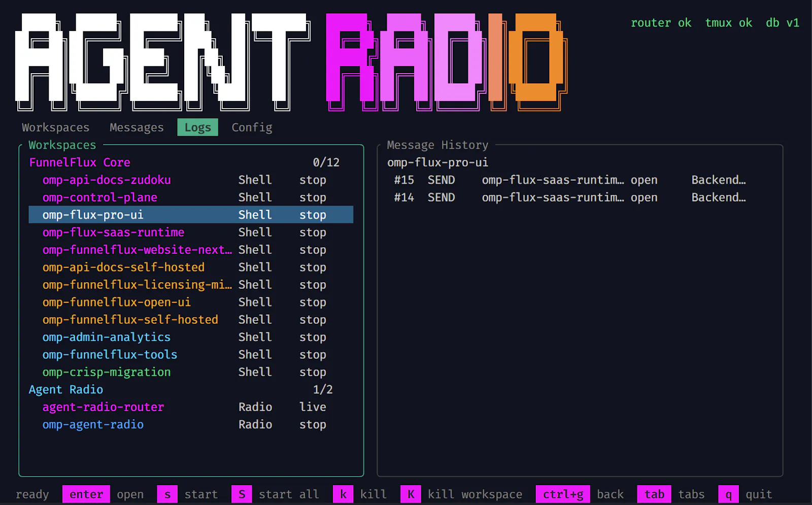Click the tab key hint for tabs
This screenshot has width=812, height=505.
coord(654,494)
